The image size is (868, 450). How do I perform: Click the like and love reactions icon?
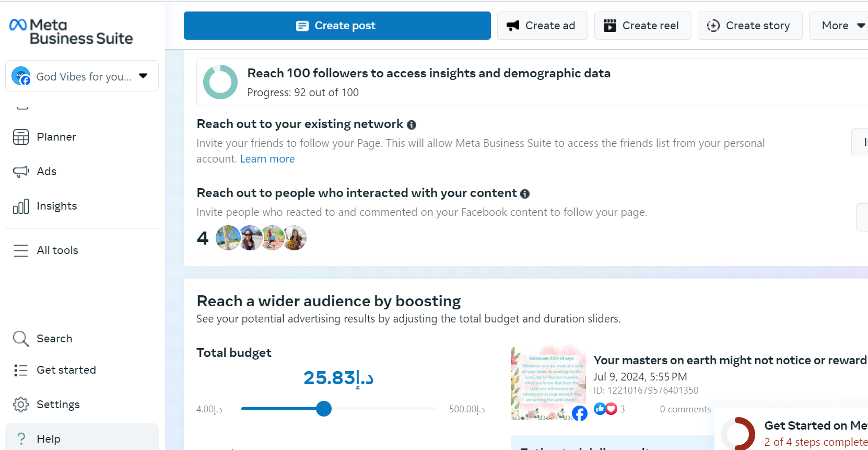click(606, 409)
